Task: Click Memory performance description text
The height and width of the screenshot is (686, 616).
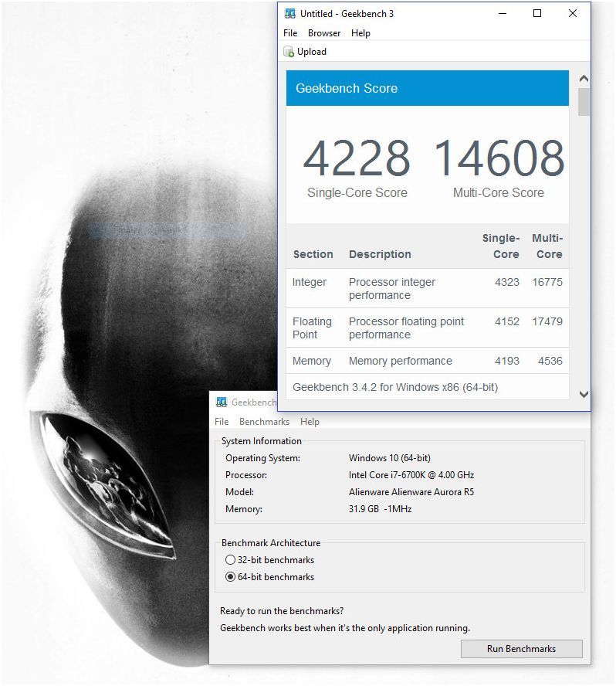Action: (401, 361)
